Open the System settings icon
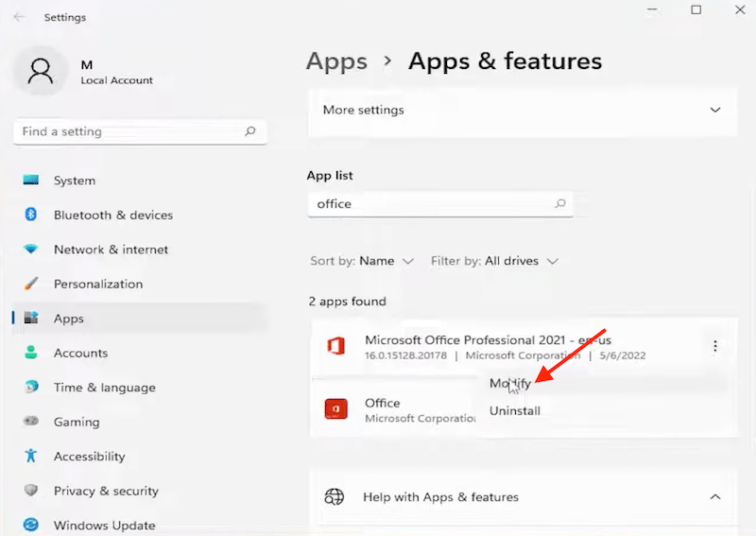Screen dimensions: 756x536 (31, 180)
